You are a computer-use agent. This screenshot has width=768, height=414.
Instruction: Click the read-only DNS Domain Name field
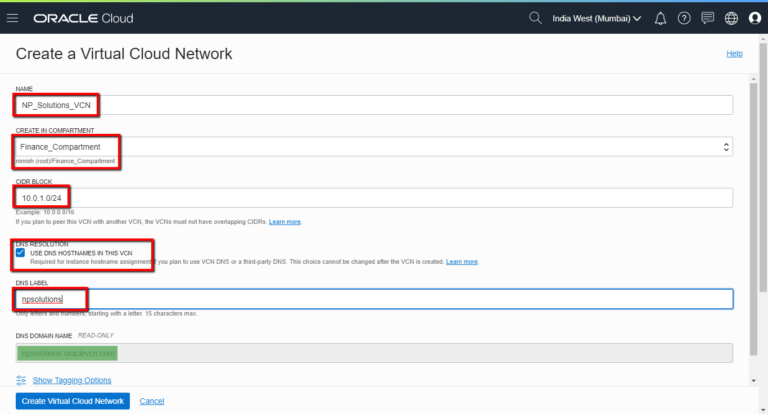(374, 353)
